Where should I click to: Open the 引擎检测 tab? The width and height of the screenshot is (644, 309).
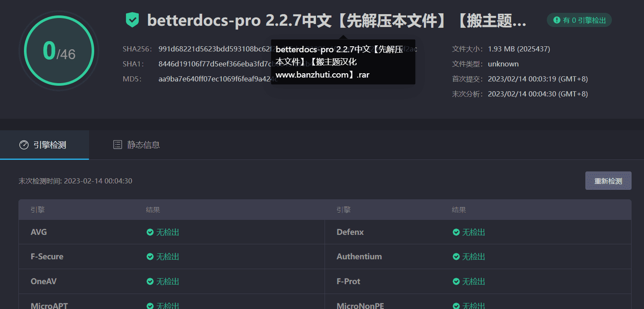point(45,145)
